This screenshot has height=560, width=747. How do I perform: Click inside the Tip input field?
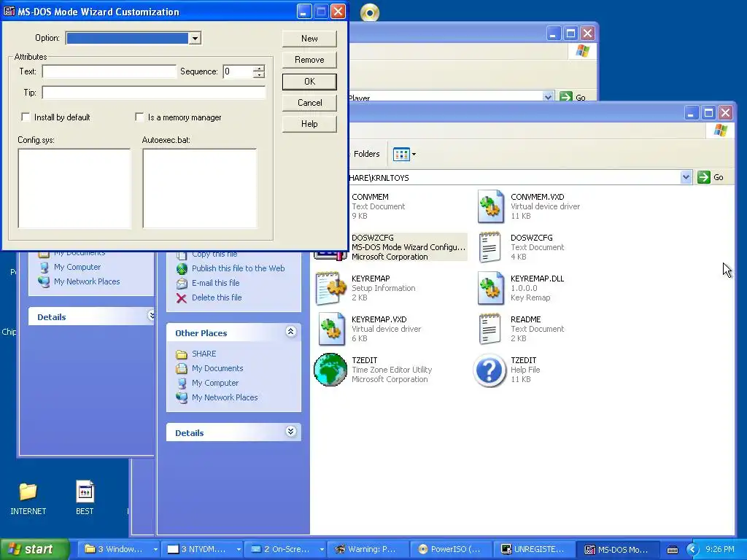tap(154, 93)
